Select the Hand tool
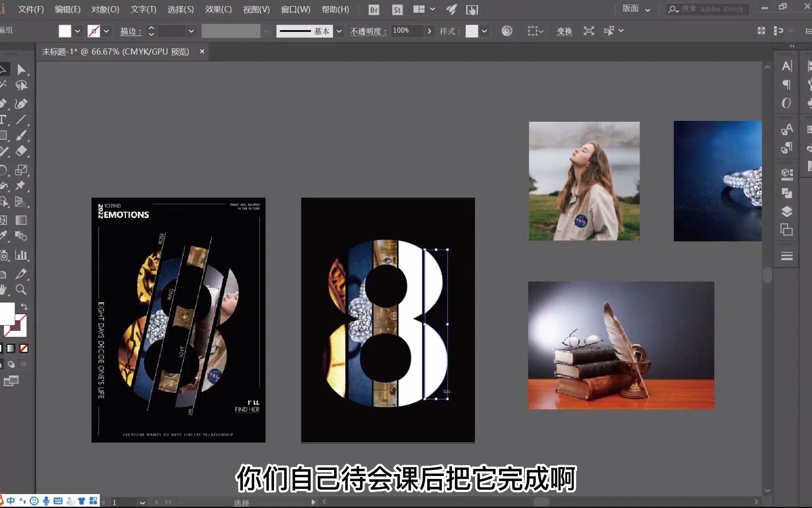 pos(3,290)
